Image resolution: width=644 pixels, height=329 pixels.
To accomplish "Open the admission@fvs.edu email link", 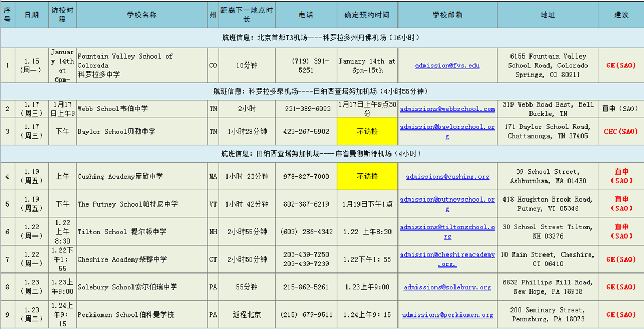I will click(x=447, y=65).
